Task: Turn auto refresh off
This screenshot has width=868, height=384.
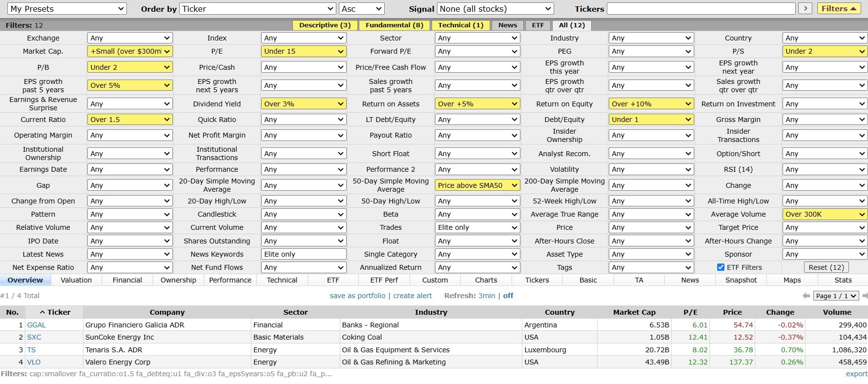Action: click(508, 296)
